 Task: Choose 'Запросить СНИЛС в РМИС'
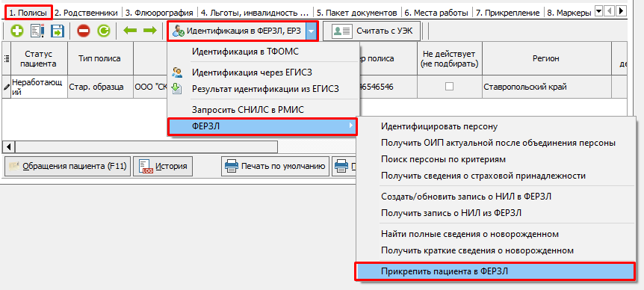pyautogui.click(x=263, y=109)
